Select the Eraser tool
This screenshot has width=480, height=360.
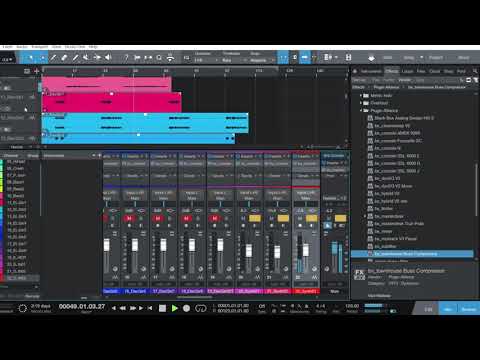(x=64, y=58)
